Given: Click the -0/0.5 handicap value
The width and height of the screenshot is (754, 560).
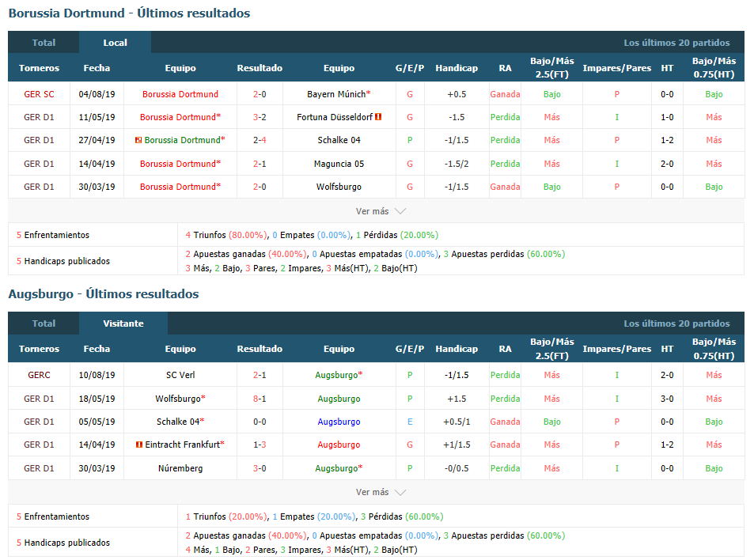Looking at the screenshot, I should point(457,468).
